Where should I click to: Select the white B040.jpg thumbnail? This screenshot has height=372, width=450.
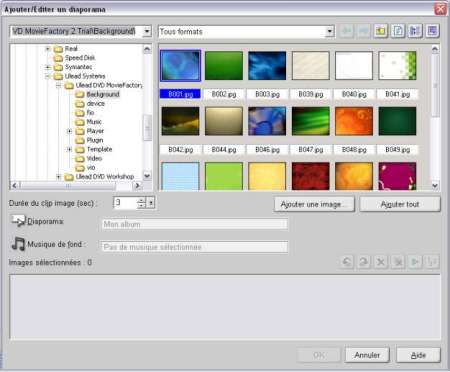click(x=354, y=66)
